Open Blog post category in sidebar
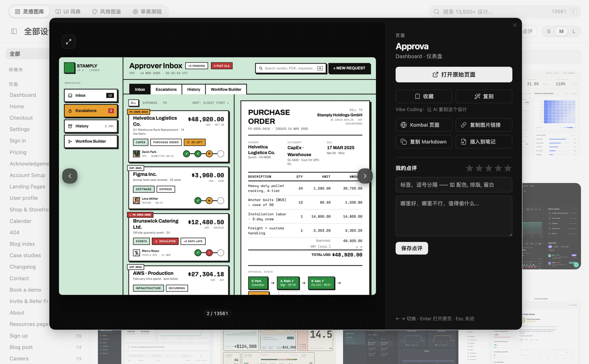The image size is (589, 364). coord(21,347)
